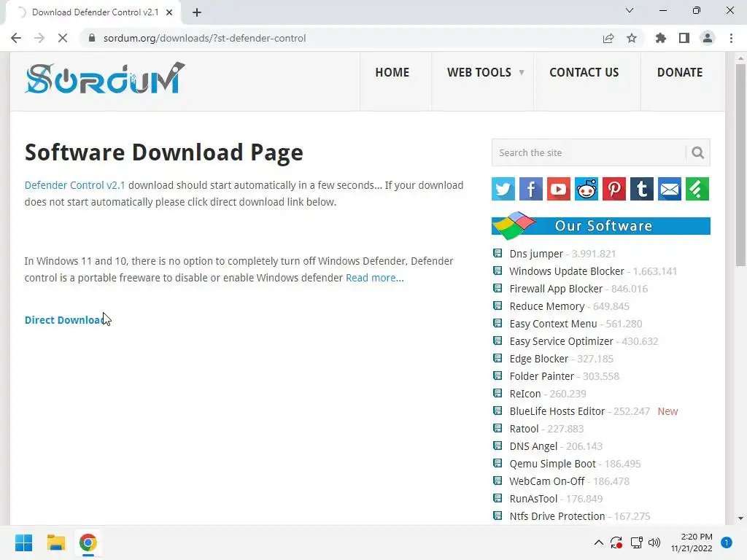Click the Chrome taskbar icon
The image size is (747, 560).
coord(88,542)
